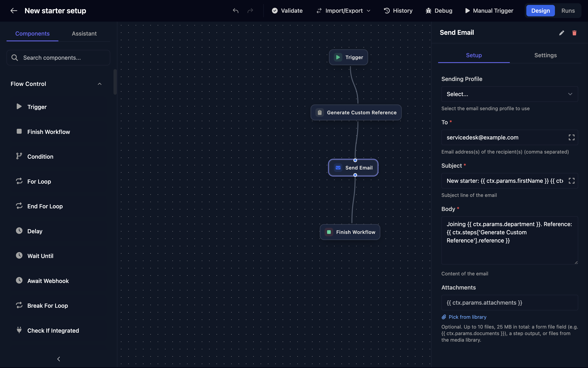
Task: Click the search magnifier icon
Action: coord(14,58)
